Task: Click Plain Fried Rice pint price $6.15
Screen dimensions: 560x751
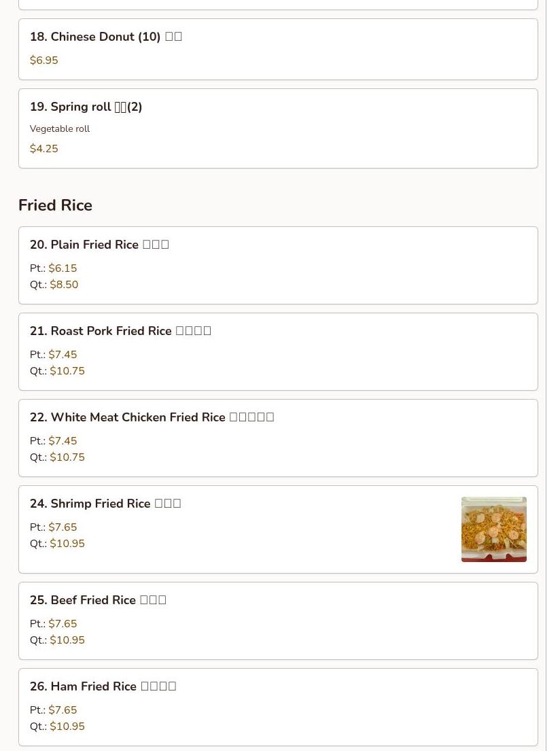Action: pyautogui.click(x=63, y=268)
